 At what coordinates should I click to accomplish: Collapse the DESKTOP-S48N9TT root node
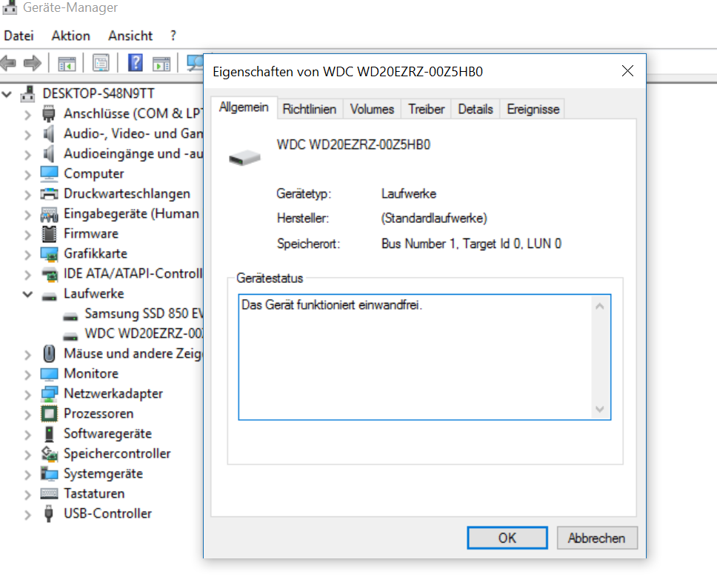pos(7,95)
